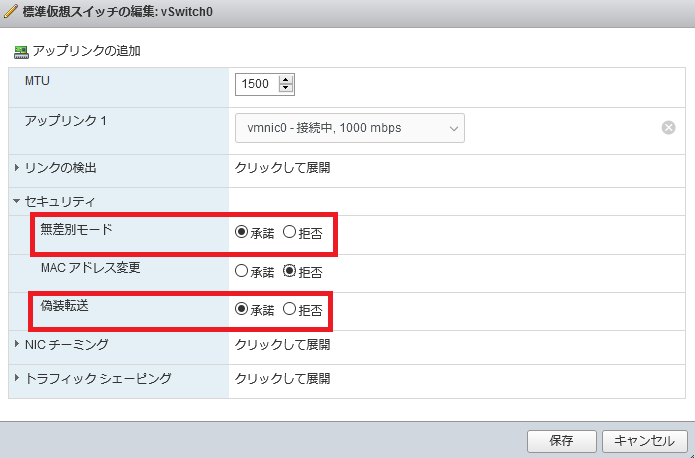Click the MTU label
The width and height of the screenshot is (695, 458).
pos(37,81)
